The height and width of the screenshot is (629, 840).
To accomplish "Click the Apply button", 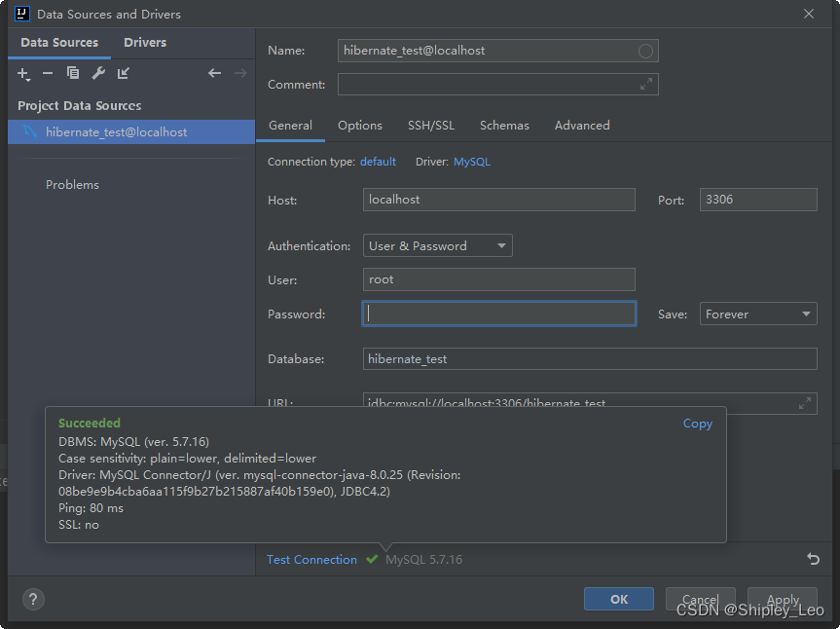I will coord(783,599).
